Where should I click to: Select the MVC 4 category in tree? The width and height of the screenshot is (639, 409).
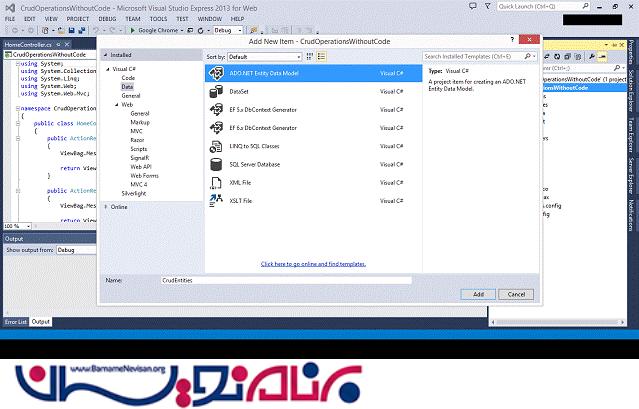pos(138,184)
